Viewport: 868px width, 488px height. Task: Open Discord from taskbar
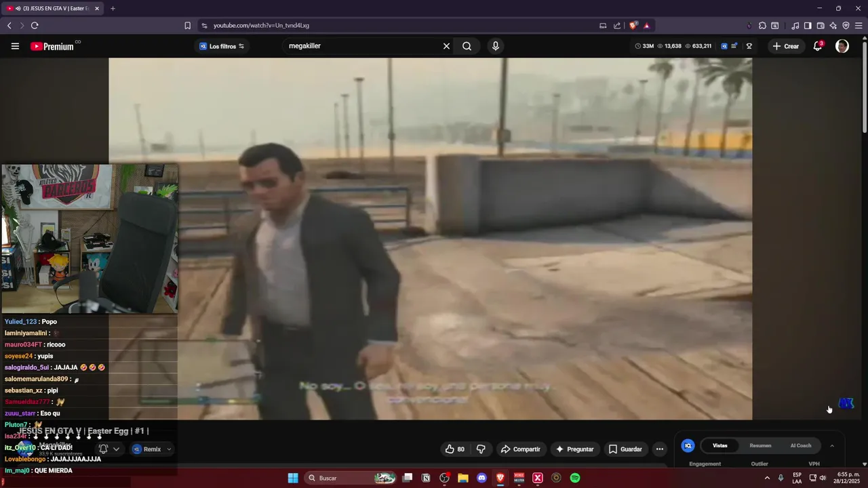481,478
